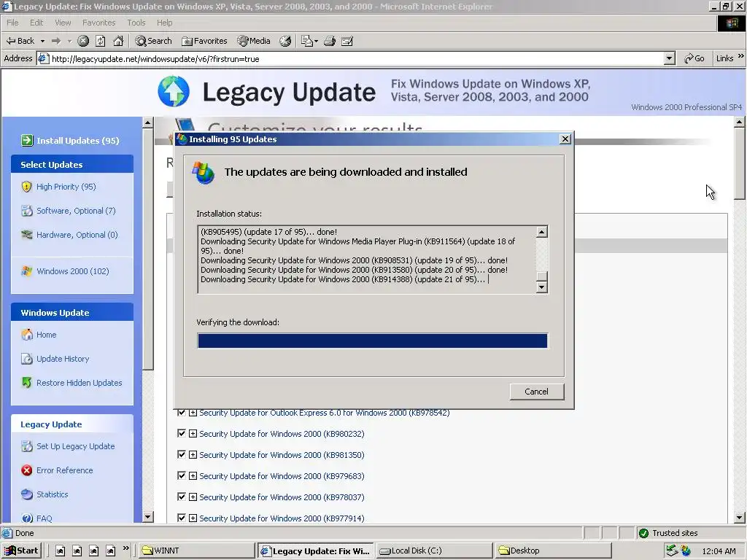Open the Edit menu
Viewport: 747px width, 560px height.
pyautogui.click(x=36, y=23)
